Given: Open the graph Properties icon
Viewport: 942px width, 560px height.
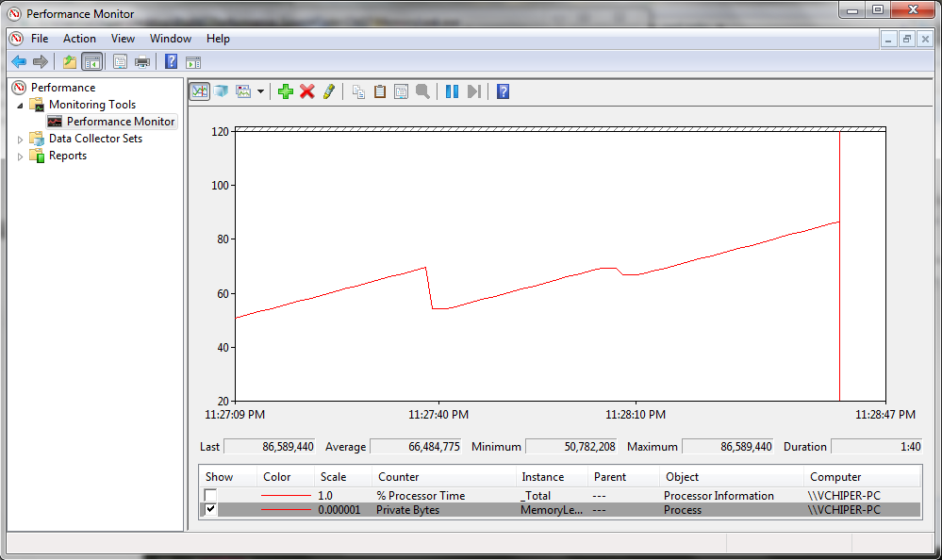Looking at the screenshot, I should pos(401,91).
